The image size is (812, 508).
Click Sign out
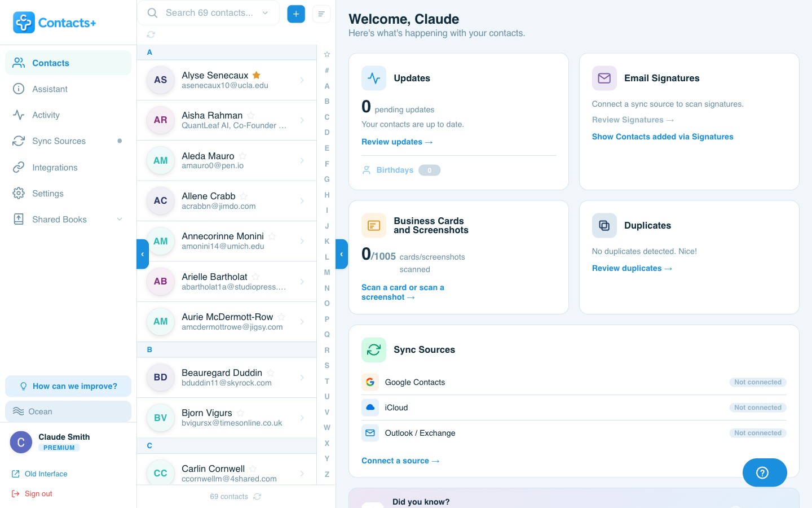pyautogui.click(x=32, y=494)
